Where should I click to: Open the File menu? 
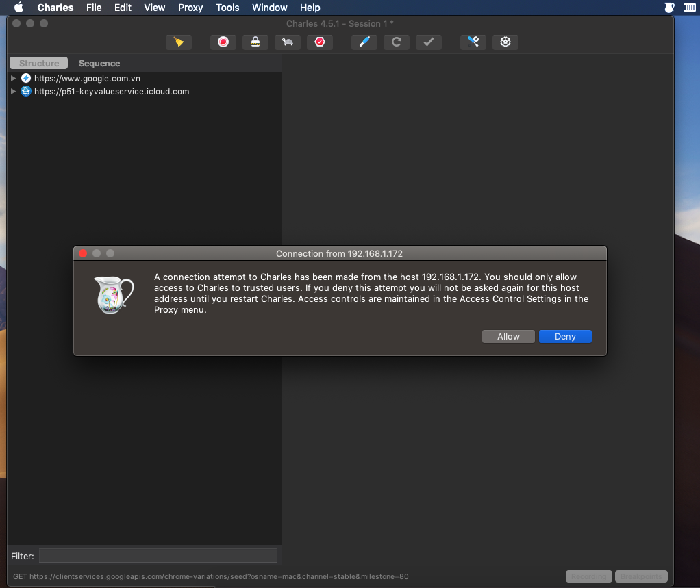click(x=94, y=8)
